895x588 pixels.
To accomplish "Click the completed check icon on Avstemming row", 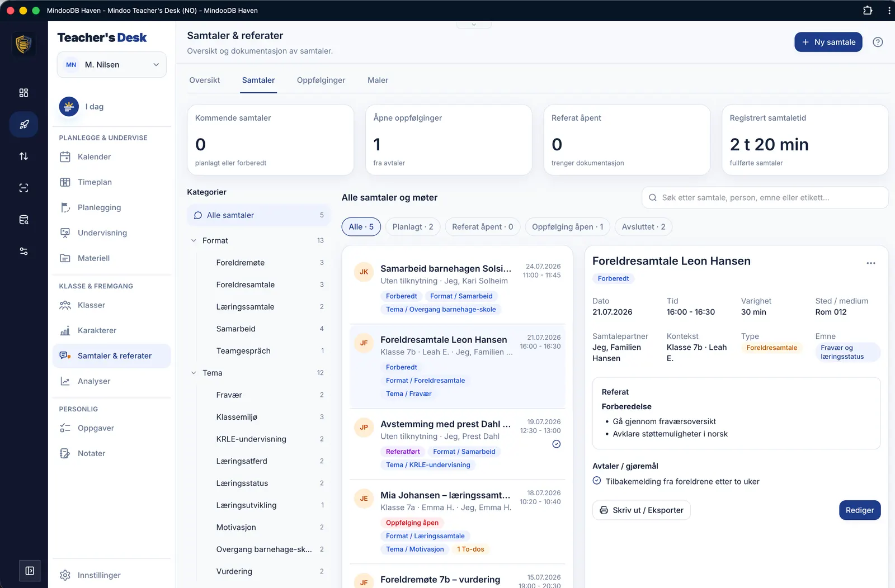I will pyautogui.click(x=557, y=444).
